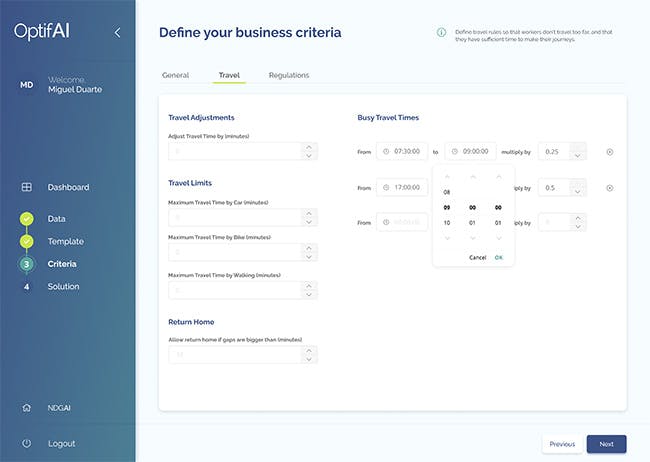This screenshot has height=462, width=650.
Task: Decrease the 0.25 multiplier value
Action: [578, 156]
